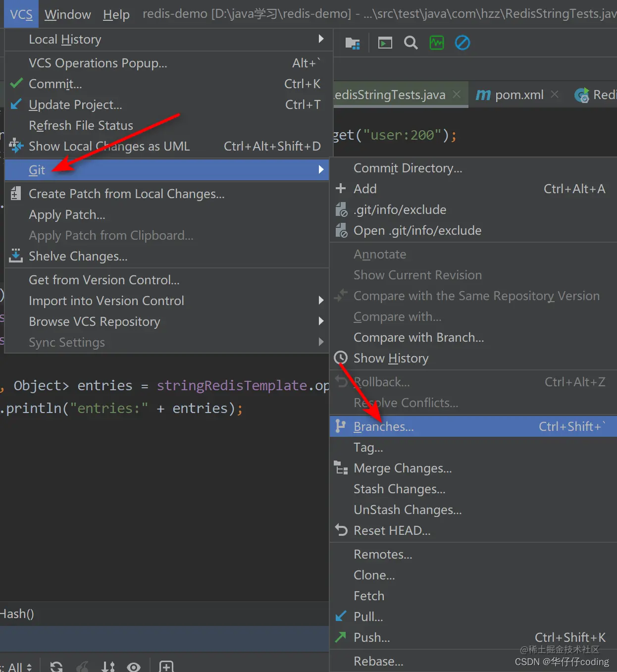This screenshot has width=617, height=672.
Task: Click Apply Patch from Clipboard...
Action: point(167,235)
